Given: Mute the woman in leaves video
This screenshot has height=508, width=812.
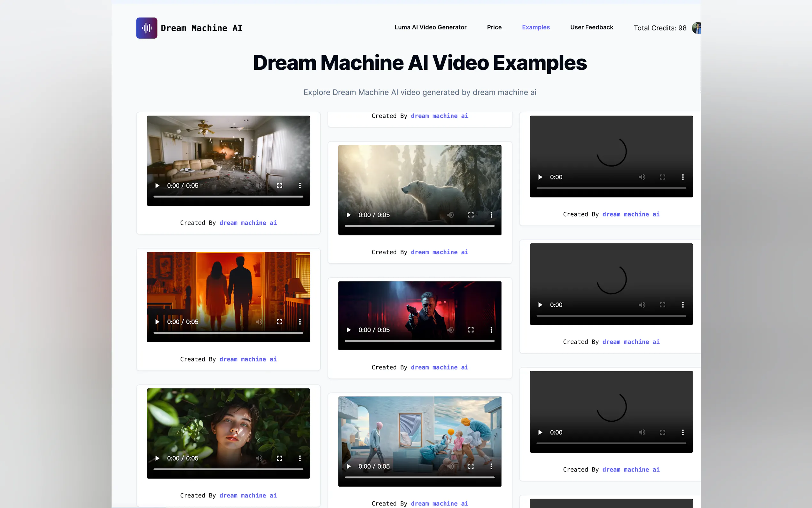Looking at the screenshot, I should coord(259,458).
